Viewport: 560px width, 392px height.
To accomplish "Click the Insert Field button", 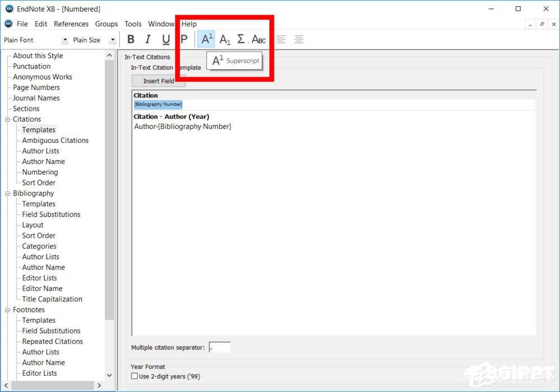I will (x=158, y=81).
